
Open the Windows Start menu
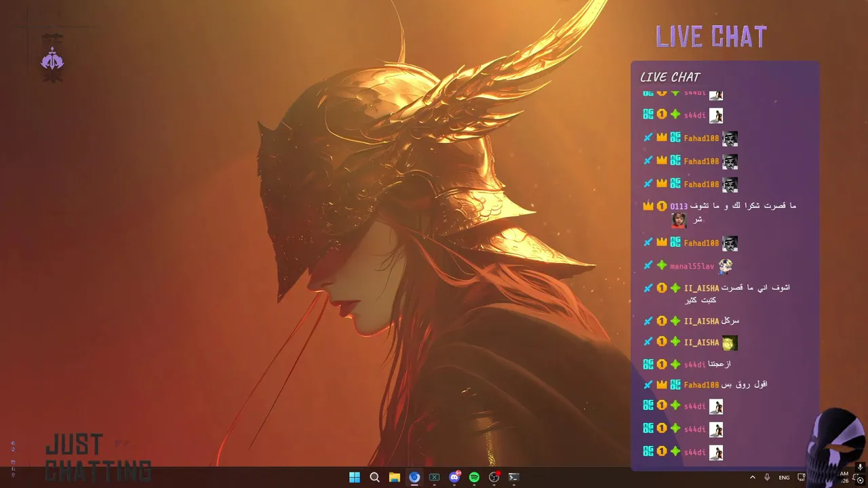click(355, 477)
